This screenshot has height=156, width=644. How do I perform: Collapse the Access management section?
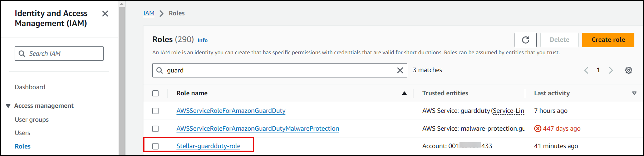click(x=8, y=106)
